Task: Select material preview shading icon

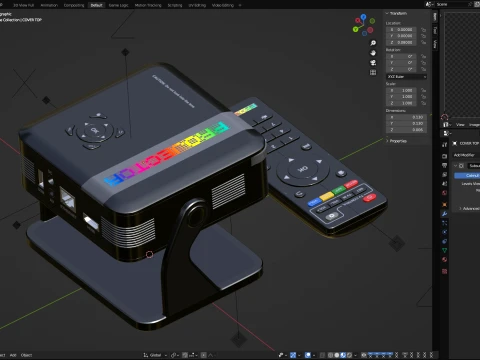Action: point(343,355)
